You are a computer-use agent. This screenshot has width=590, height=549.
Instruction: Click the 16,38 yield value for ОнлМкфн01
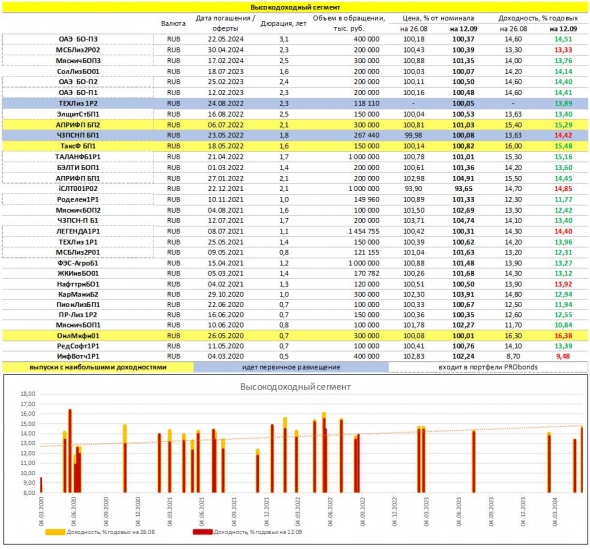pyautogui.click(x=563, y=336)
